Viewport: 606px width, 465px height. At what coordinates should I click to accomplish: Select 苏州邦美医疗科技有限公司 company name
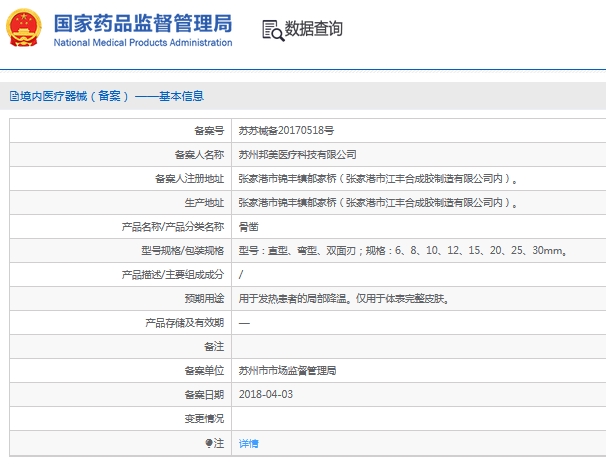point(298,155)
